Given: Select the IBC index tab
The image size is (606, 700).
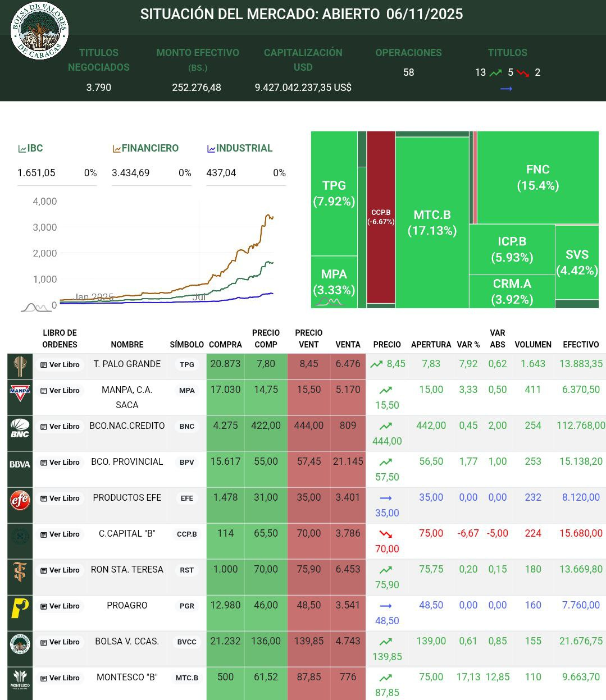Looking at the screenshot, I should [x=31, y=148].
